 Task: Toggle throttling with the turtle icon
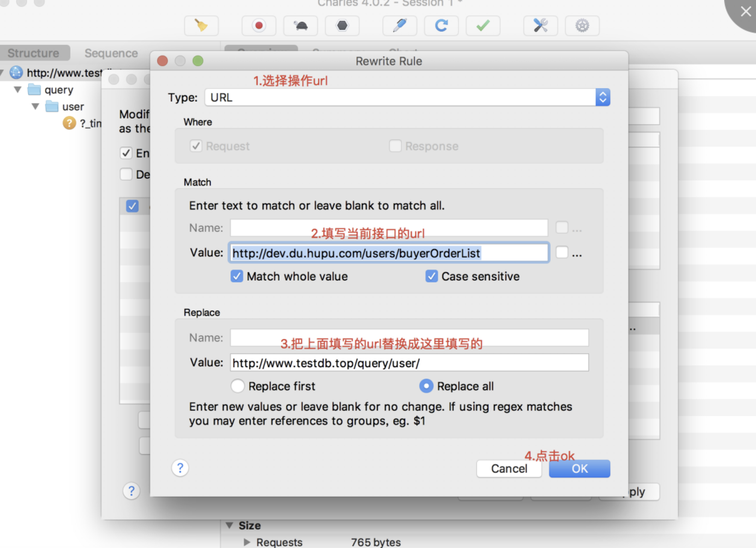(300, 25)
